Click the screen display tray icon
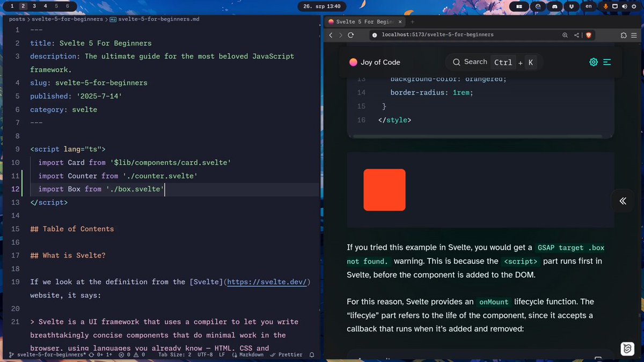 point(615,6)
